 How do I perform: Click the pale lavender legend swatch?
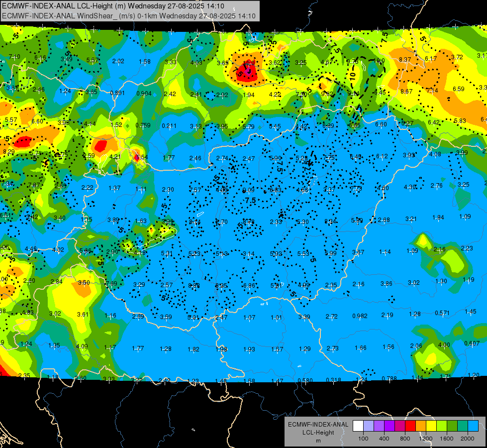click(x=369, y=426)
